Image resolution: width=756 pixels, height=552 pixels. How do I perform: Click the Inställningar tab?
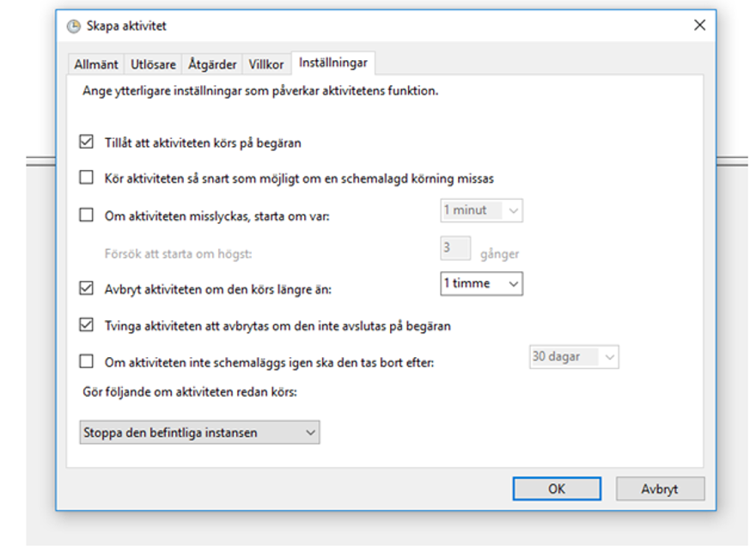(333, 64)
